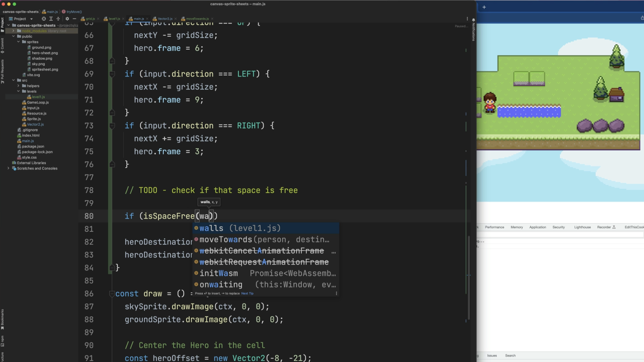The width and height of the screenshot is (644, 362).
Task: Open .gitignore from project tree
Action: 30,130
